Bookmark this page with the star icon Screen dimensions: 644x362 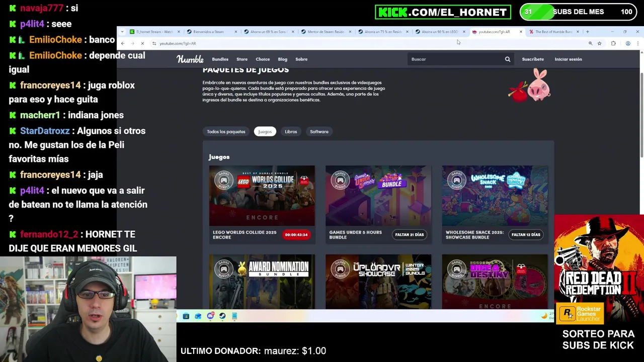(599, 44)
